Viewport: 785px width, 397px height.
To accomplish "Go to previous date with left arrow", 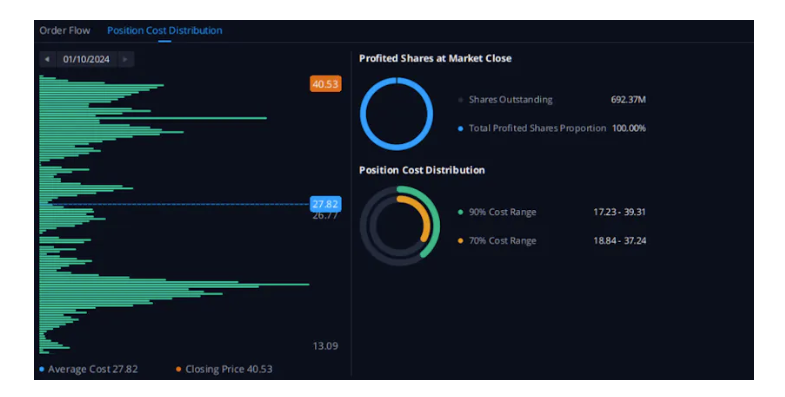I will pos(47,59).
